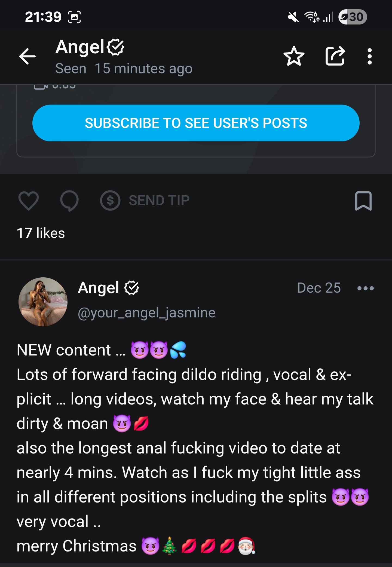Tap the dollar sign tip icon

(x=110, y=201)
